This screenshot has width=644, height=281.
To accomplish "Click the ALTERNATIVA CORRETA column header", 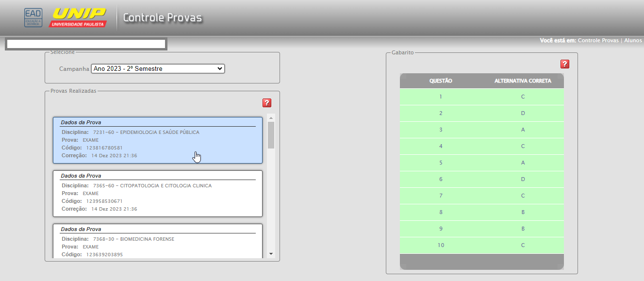I will pyautogui.click(x=523, y=81).
